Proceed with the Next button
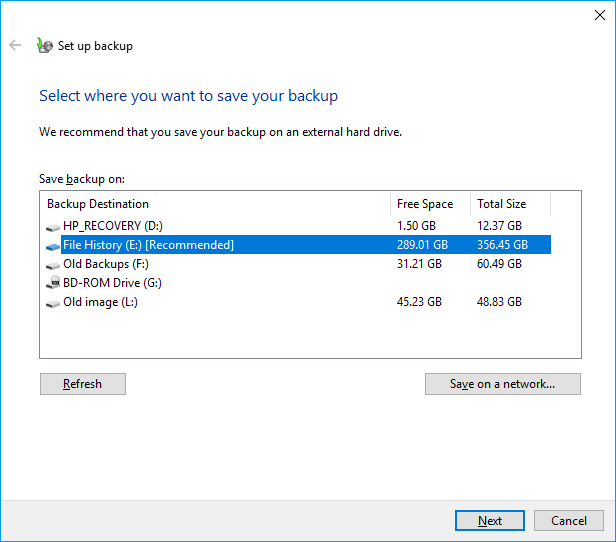The width and height of the screenshot is (616, 542). coord(490,520)
